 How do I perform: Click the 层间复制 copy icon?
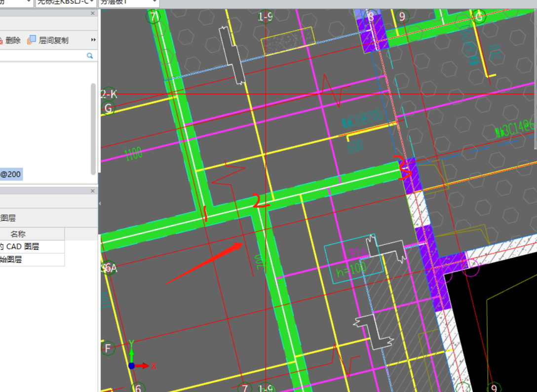click(32, 40)
